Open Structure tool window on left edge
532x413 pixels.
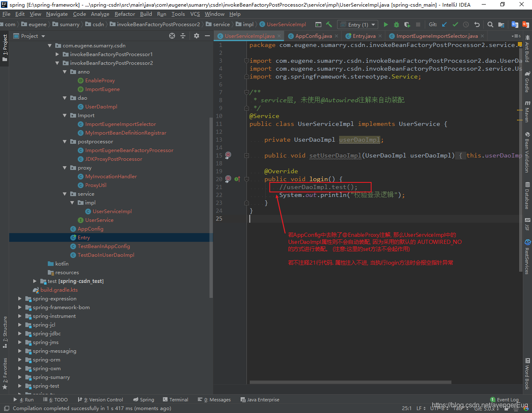pyautogui.click(x=5, y=332)
